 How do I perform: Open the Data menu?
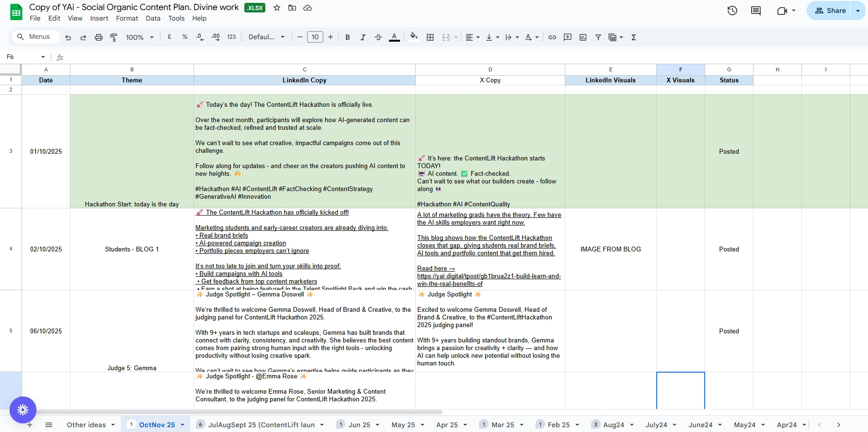coord(153,18)
